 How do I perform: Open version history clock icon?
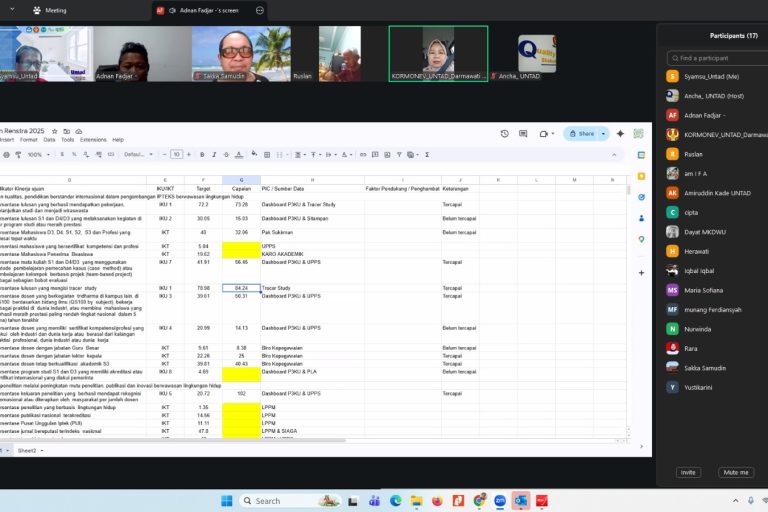click(504, 134)
